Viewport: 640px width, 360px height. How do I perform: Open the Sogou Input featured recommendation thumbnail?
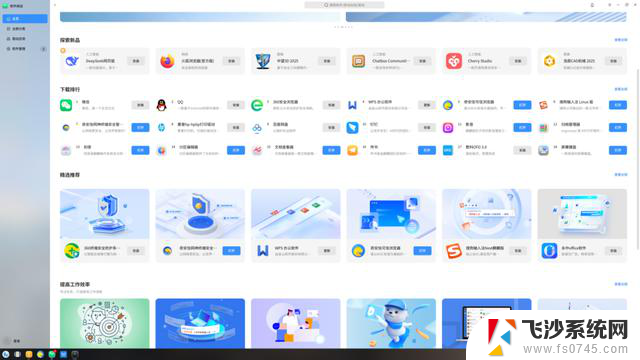[x=487, y=214]
